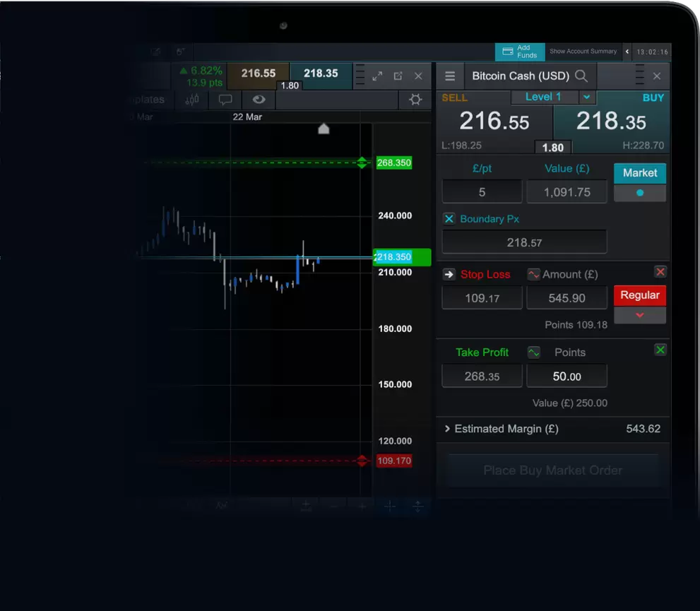Screen dimensions: 700x611
Task: Open the order ticket hamburger menu
Action: tap(450, 76)
